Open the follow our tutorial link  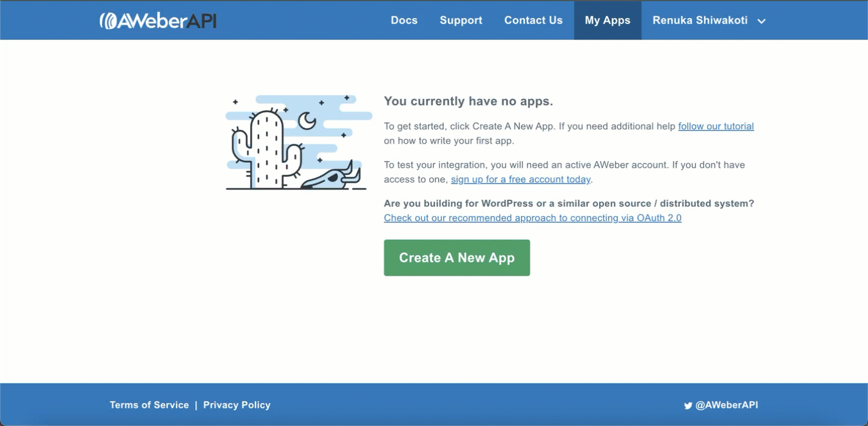[x=715, y=126]
